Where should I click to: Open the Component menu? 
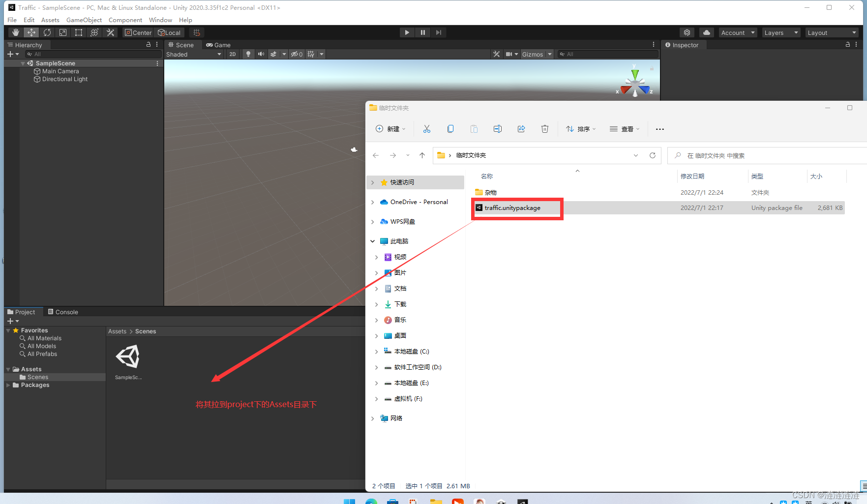125,20
